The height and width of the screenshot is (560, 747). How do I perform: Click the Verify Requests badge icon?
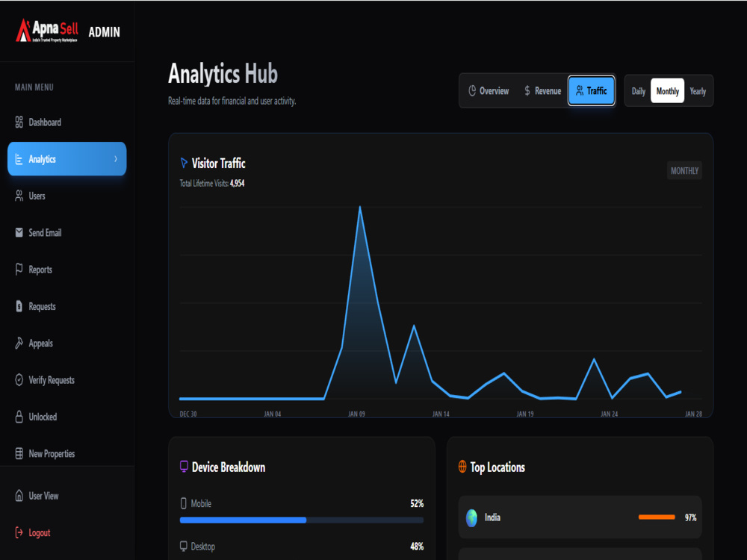tap(19, 380)
